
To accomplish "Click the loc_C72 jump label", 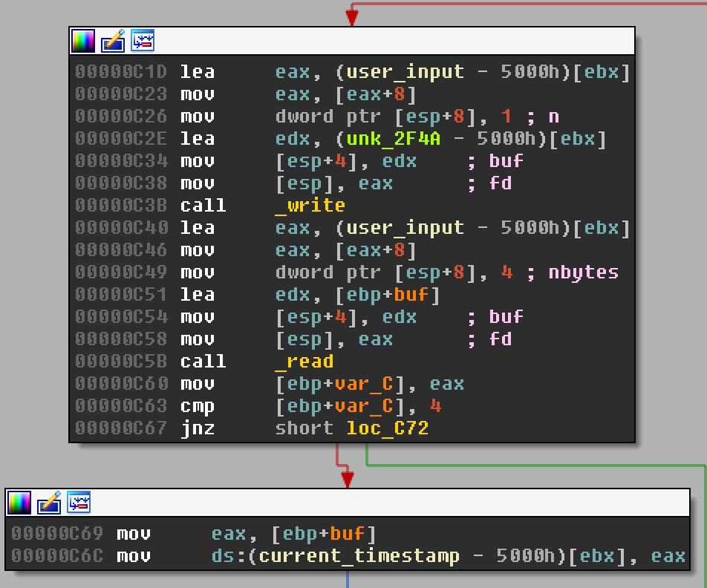I will pos(387,428).
